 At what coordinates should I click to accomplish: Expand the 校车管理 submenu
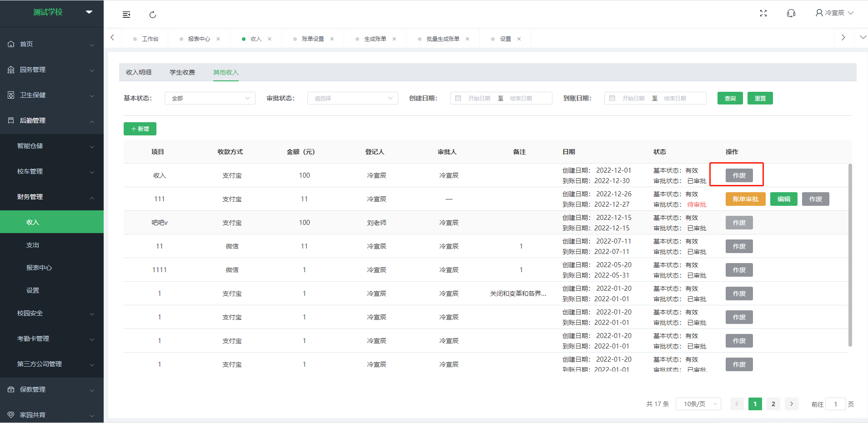click(x=92, y=172)
